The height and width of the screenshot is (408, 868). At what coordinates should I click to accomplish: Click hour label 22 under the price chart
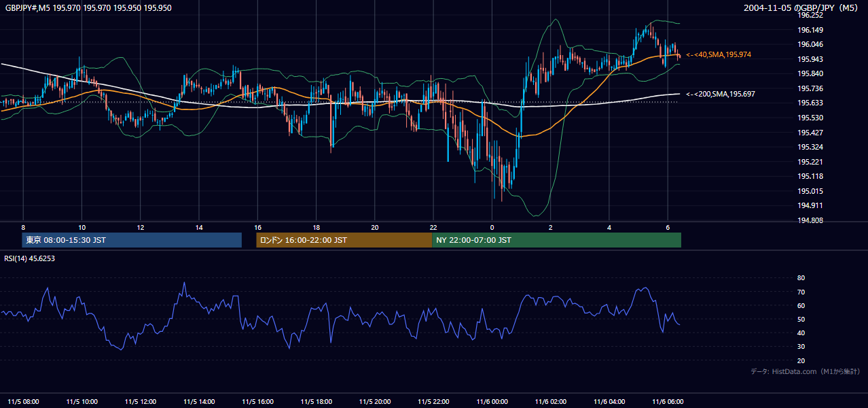click(433, 226)
